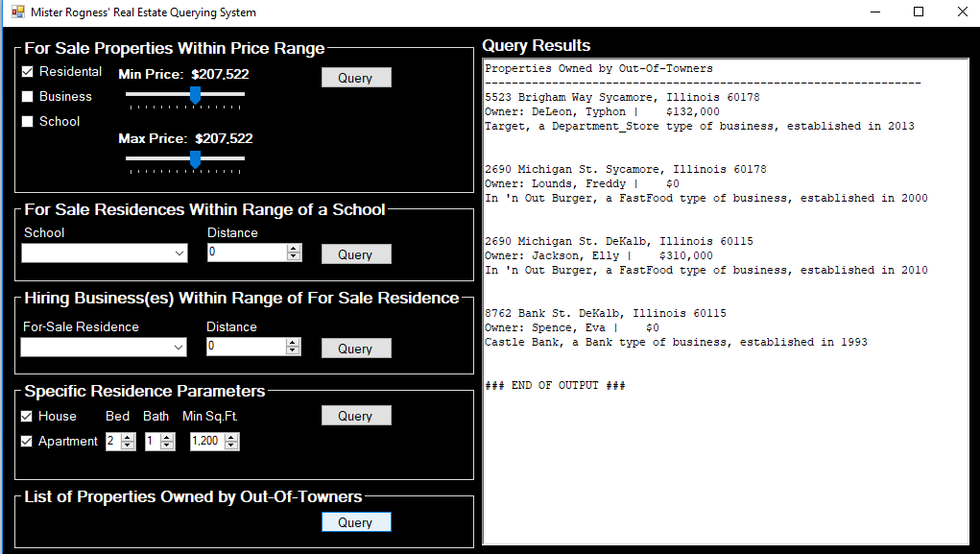The height and width of the screenshot is (554, 980).
Task: Click the school Distance input field
Action: pyautogui.click(x=246, y=253)
